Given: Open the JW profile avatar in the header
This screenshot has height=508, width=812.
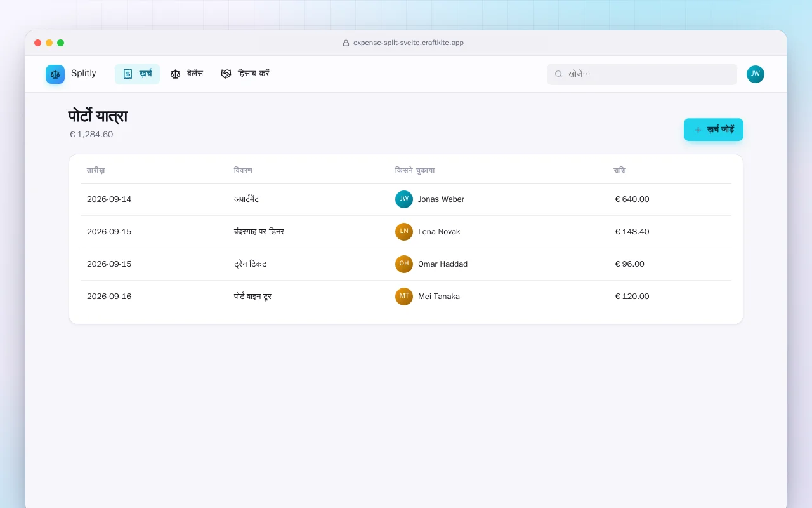Looking at the screenshot, I should click(x=756, y=74).
